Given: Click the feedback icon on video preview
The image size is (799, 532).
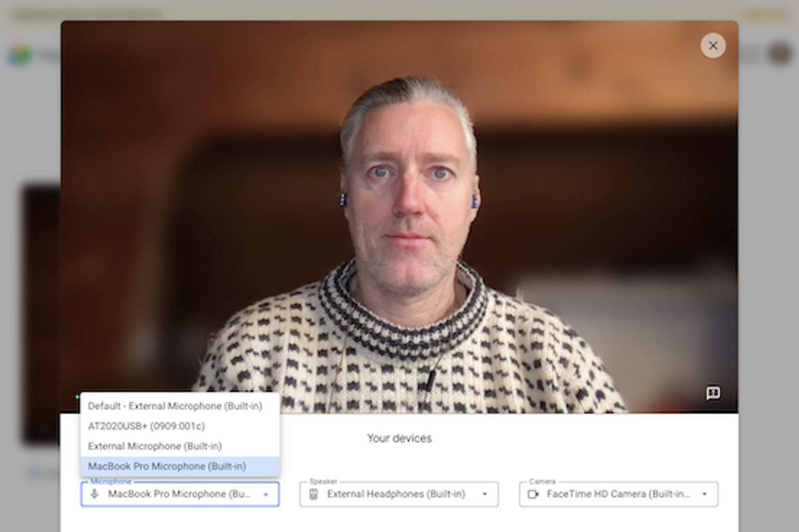Looking at the screenshot, I should (712, 394).
